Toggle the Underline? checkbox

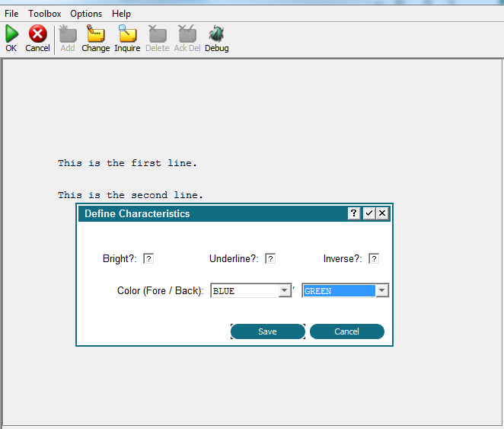pos(270,258)
